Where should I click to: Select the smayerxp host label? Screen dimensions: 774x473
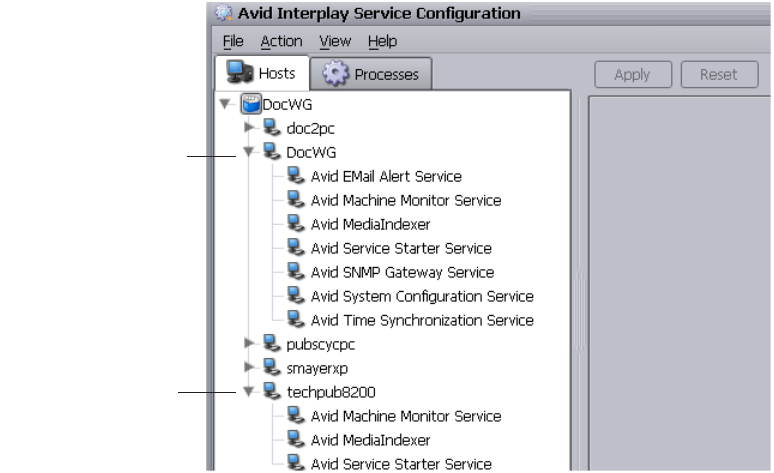pyautogui.click(x=317, y=369)
